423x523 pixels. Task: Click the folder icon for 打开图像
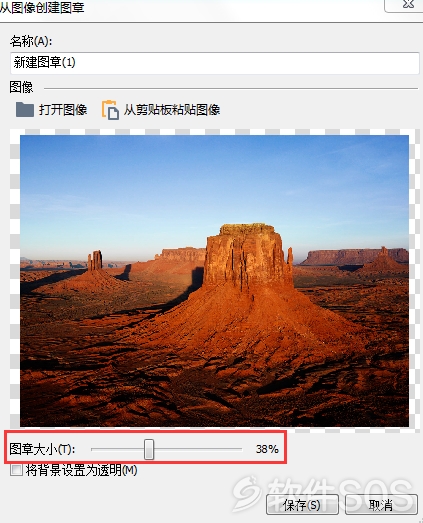(x=25, y=110)
